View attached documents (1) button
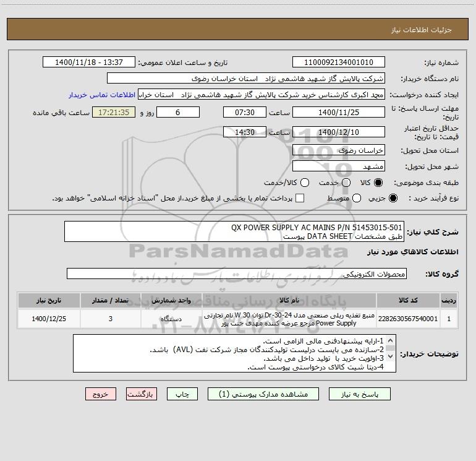 [263, 394]
